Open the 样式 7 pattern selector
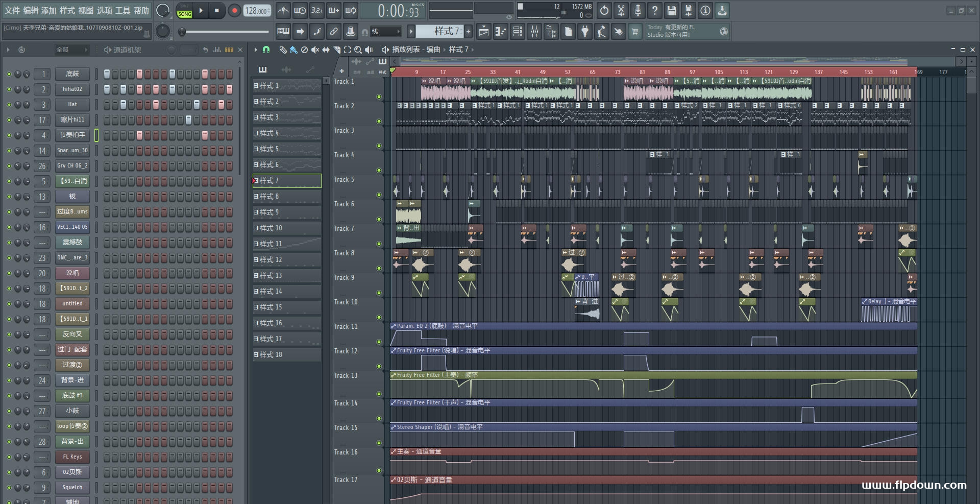Viewport: 980px width, 504px height. click(x=439, y=32)
